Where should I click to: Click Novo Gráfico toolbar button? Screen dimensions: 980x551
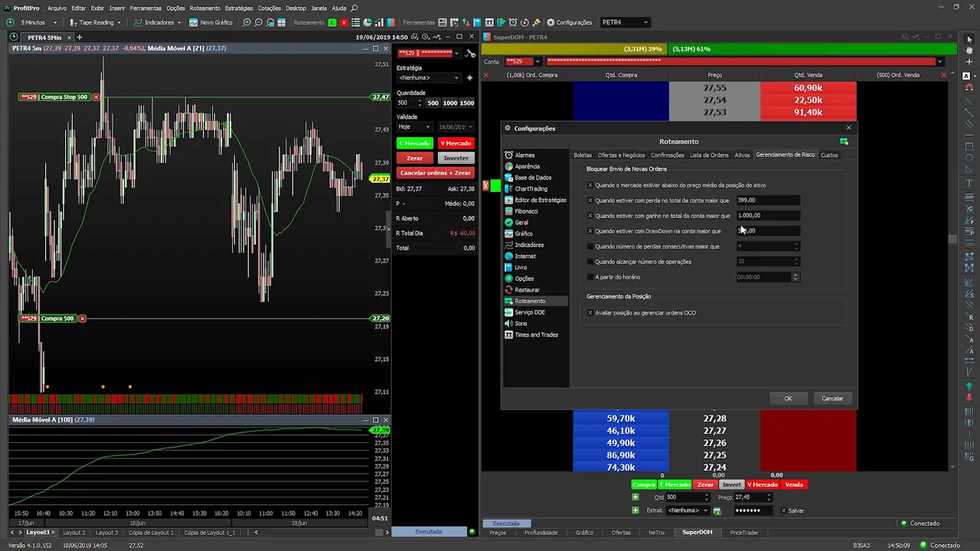pos(211,22)
